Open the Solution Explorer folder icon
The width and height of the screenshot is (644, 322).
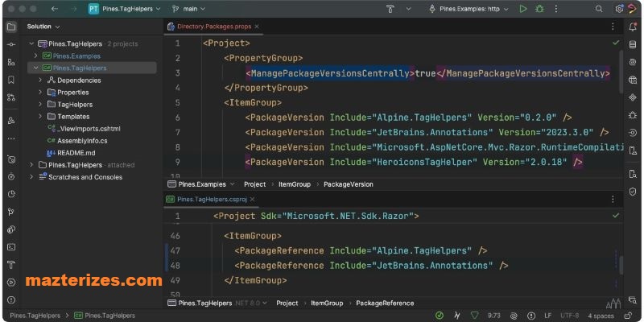11,27
